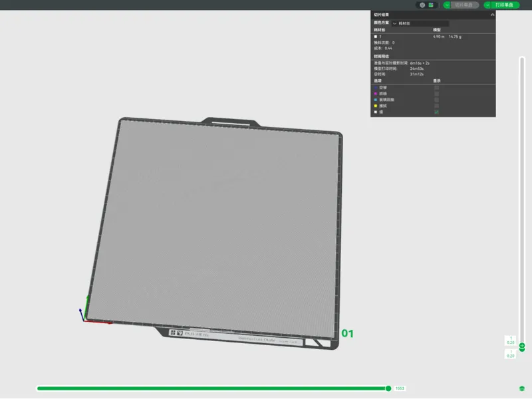The height and width of the screenshot is (399, 532).
Task: Collapse the slicing result panel with the top chevron
Action: coord(492,15)
